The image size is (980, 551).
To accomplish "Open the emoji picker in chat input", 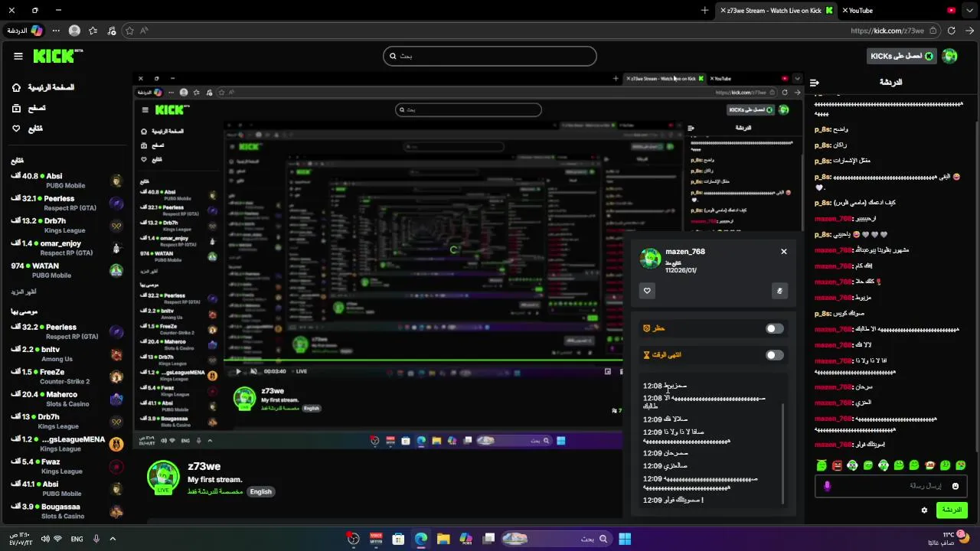I will coord(955,486).
